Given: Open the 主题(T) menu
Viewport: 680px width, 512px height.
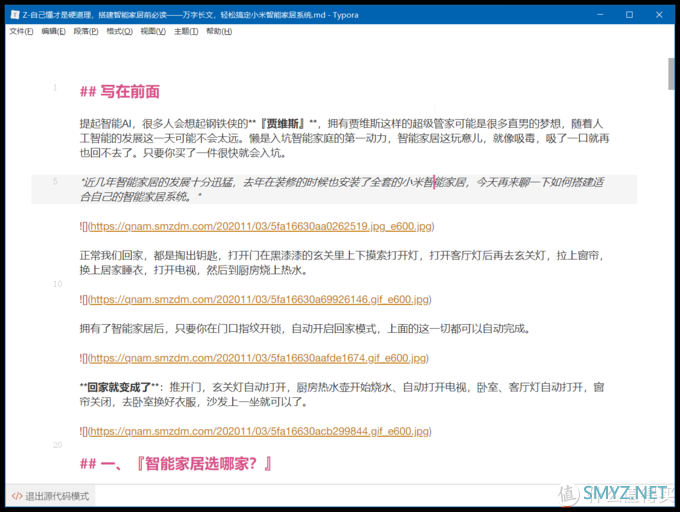Looking at the screenshot, I should [186, 31].
